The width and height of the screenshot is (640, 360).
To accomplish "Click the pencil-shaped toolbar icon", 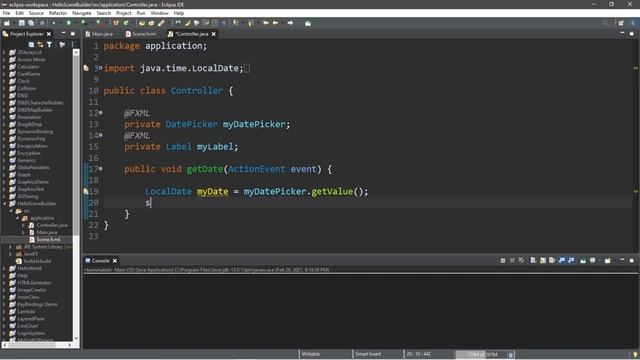I will pyautogui.click(x=161, y=23).
